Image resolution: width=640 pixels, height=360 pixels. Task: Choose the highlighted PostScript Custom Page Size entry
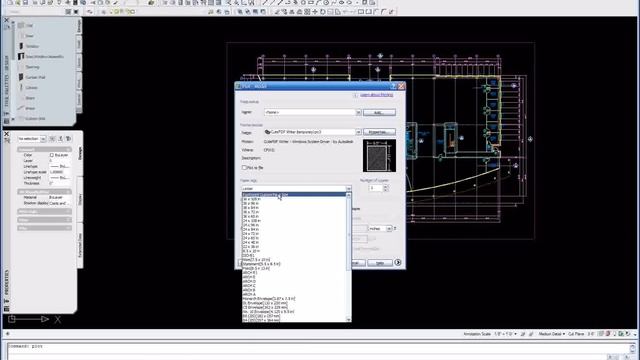pos(294,195)
